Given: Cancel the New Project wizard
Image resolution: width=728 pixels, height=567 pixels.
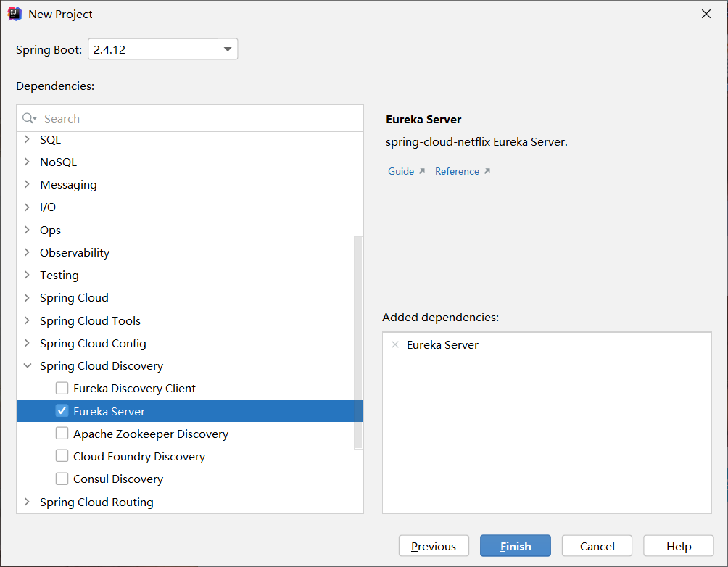Looking at the screenshot, I should pyautogui.click(x=597, y=546).
